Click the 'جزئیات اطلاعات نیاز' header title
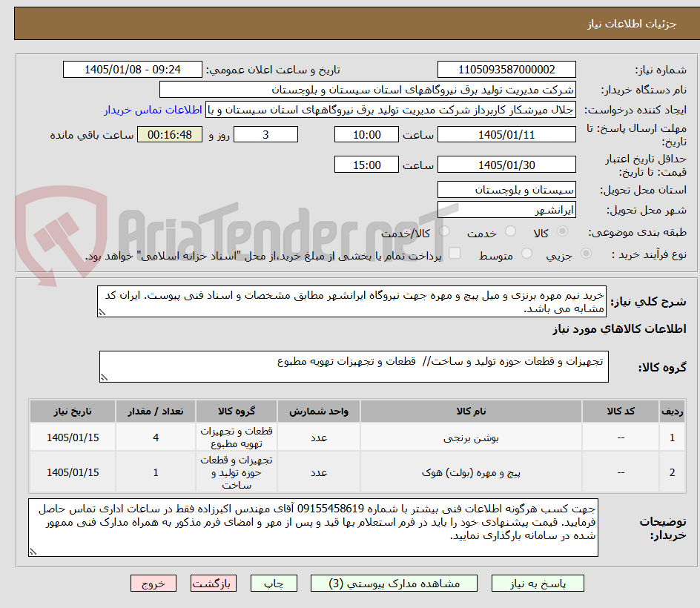The image size is (700, 608). click(632, 24)
